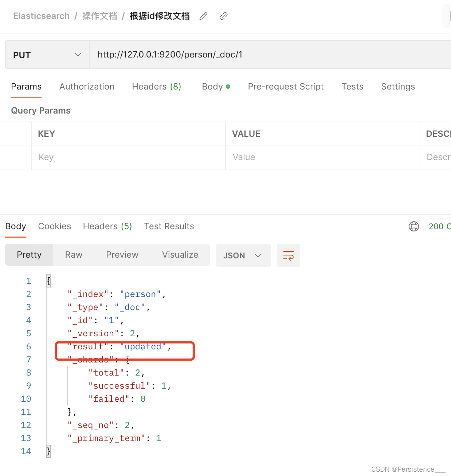Click the "failed": 0 line
This screenshot has width=451, height=476.
[x=117, y=399]
